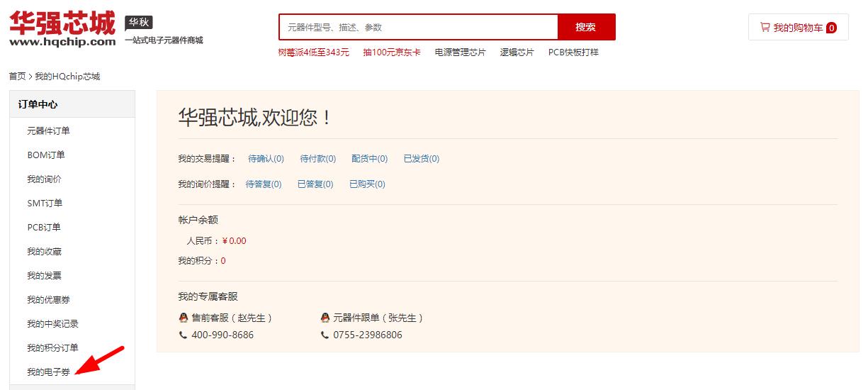Open 我的询价 in sidebar

point(44,179)
